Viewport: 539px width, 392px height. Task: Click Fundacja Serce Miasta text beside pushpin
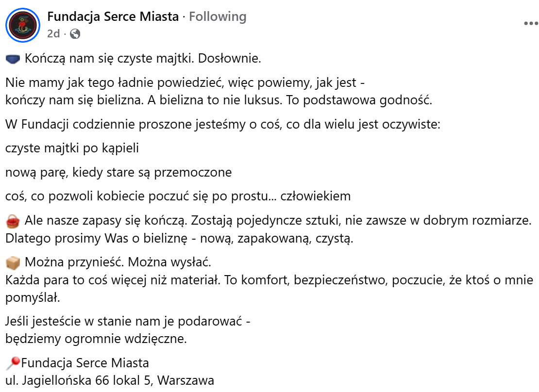[85, 363]
